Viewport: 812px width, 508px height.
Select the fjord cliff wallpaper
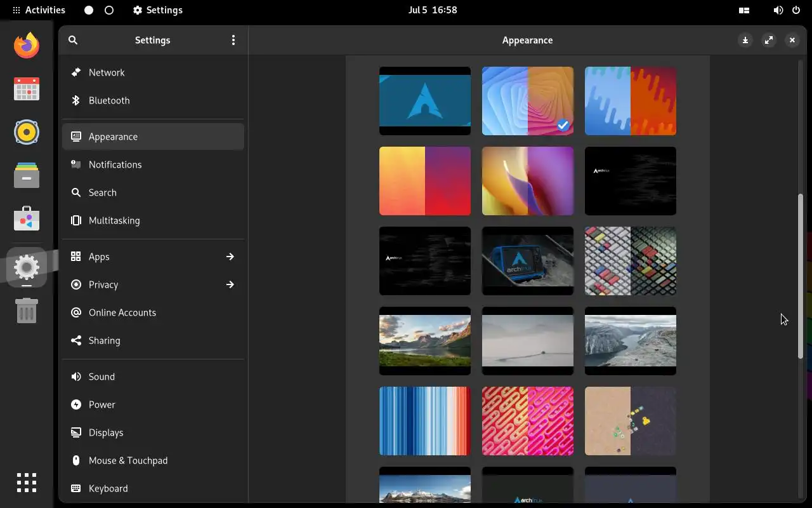631,341
